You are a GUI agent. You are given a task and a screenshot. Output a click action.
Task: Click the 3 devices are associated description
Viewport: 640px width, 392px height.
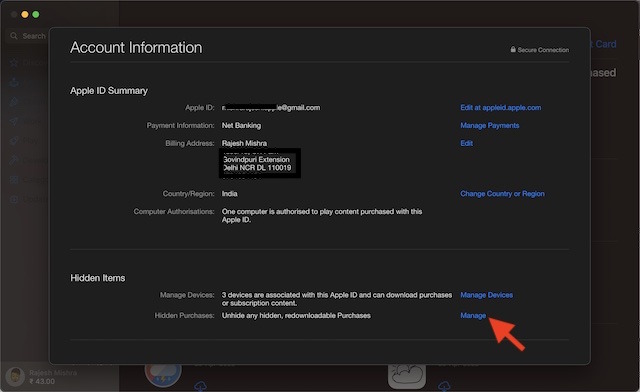click(x=337, y=299)
